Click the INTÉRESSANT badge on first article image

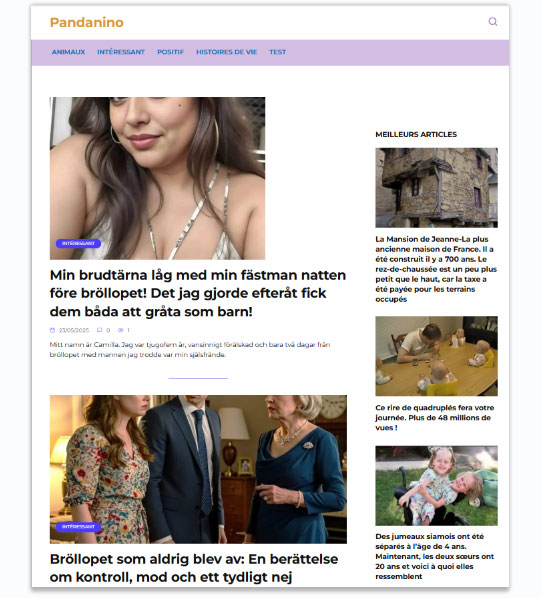78,243
